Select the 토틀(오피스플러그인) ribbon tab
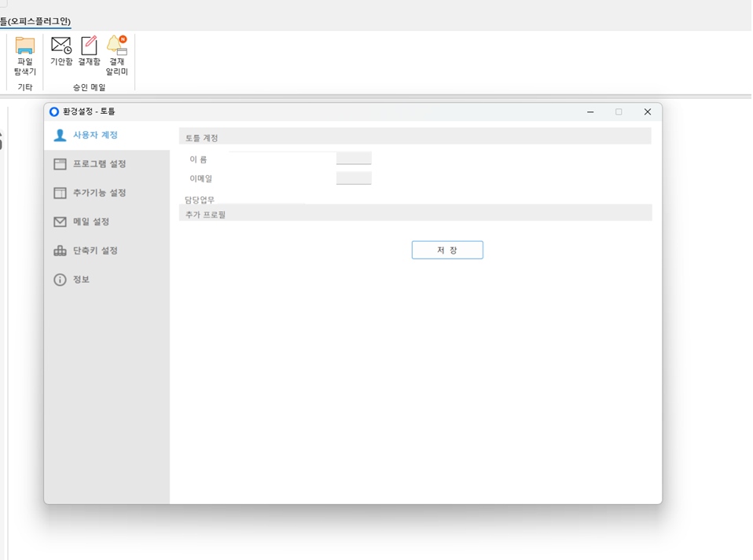This screenshot has height=560, width=753. tap(35, 21)
